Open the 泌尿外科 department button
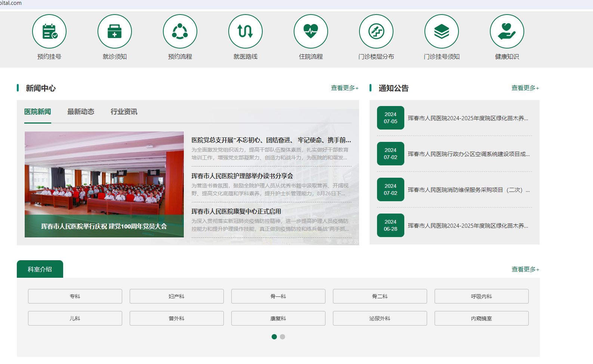This screenshot has width=593, height=364. pyautogui.click(x=380, y=318)
